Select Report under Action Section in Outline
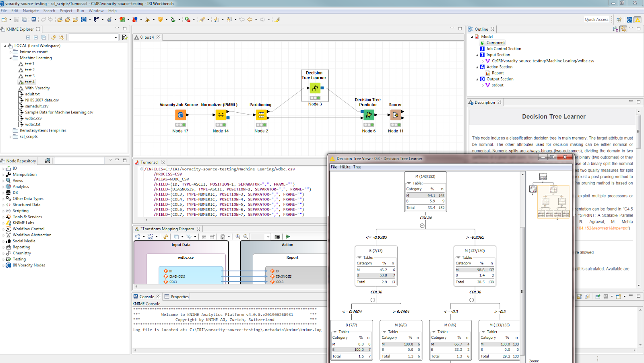The height and width of the screenshot is (363, 644). point(497,73)
